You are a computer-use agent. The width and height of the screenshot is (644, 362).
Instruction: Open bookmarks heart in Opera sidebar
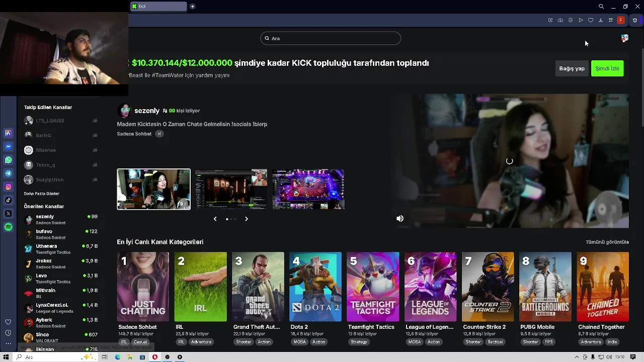coord(8,322)
